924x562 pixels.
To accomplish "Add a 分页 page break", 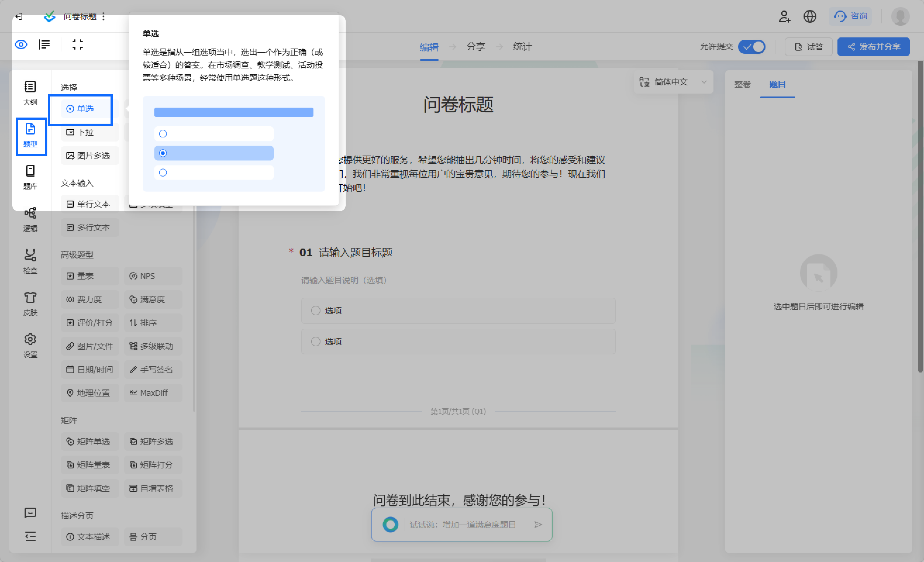I will coord(153,537).
